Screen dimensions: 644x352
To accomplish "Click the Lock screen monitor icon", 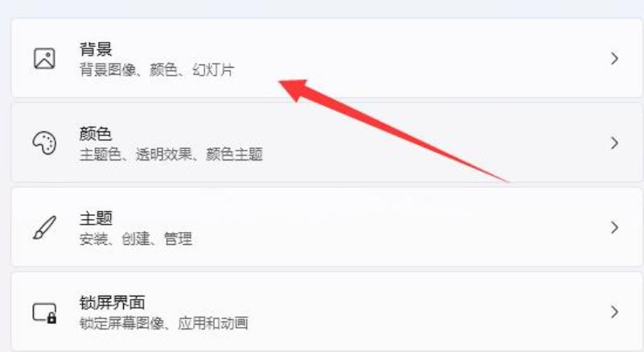I will click(x=44, y=313).
